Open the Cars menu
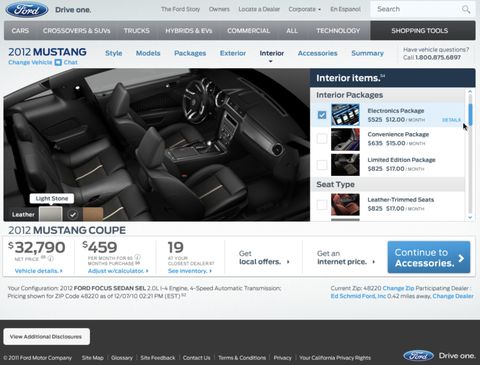The image size is (480, 365). click(x=20, y=31)
